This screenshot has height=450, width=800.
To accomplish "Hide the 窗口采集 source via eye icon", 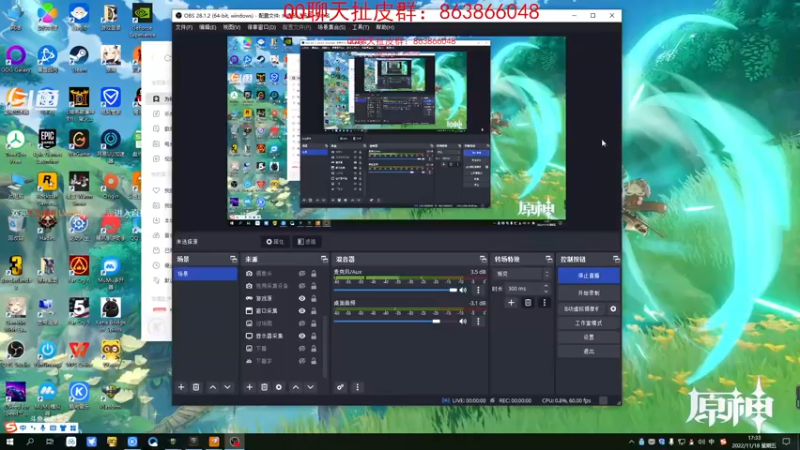I will point(302,311).
